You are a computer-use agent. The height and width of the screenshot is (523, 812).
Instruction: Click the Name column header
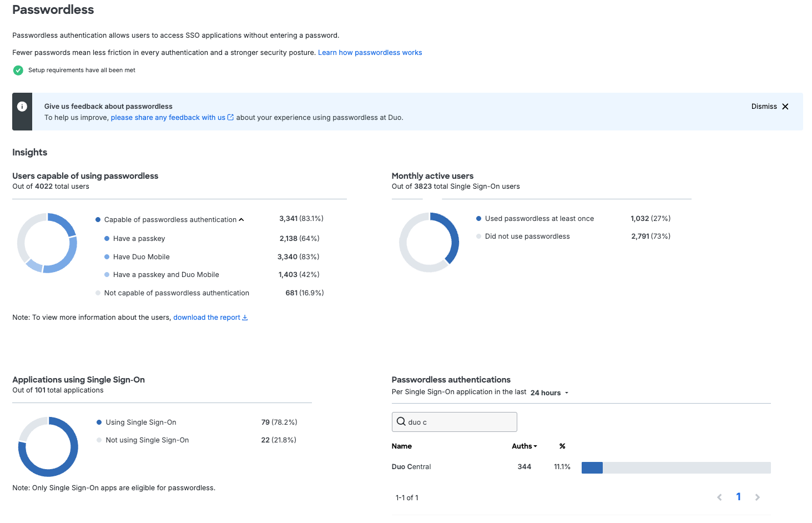[402, 446]
